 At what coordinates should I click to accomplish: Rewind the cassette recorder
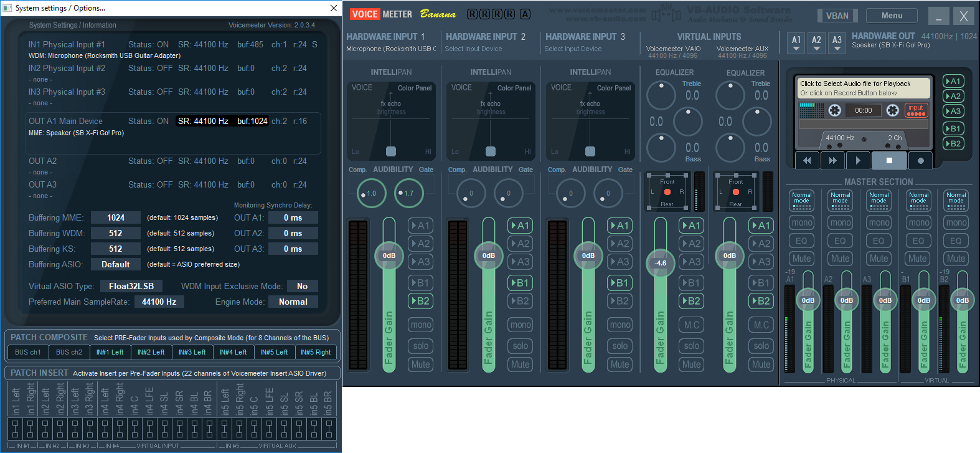tap(807, 160)
